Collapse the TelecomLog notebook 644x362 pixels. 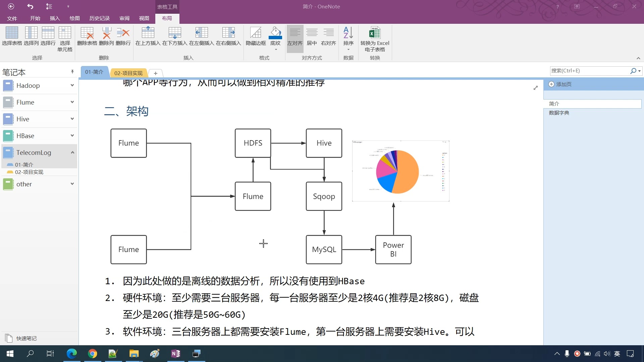[72, 153]
